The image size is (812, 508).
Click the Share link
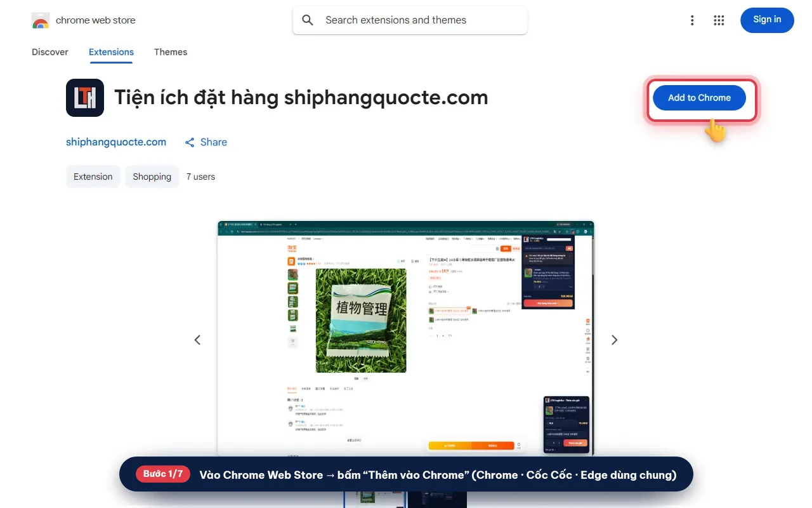[206, 142]
